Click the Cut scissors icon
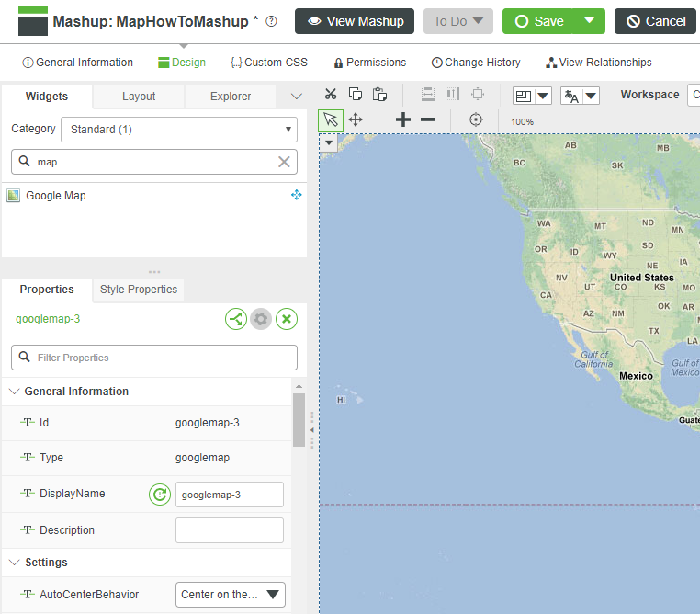 click(331, 95)
